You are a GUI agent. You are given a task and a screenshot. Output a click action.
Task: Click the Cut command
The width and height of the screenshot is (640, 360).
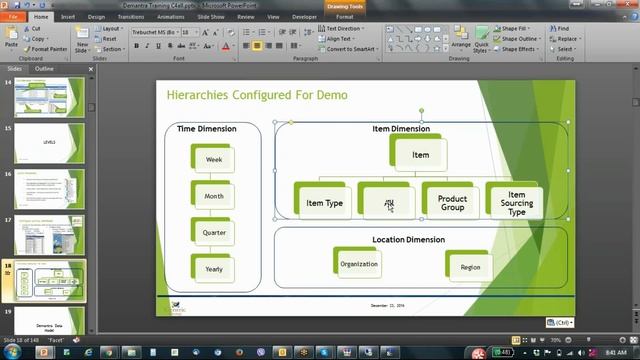32,29
